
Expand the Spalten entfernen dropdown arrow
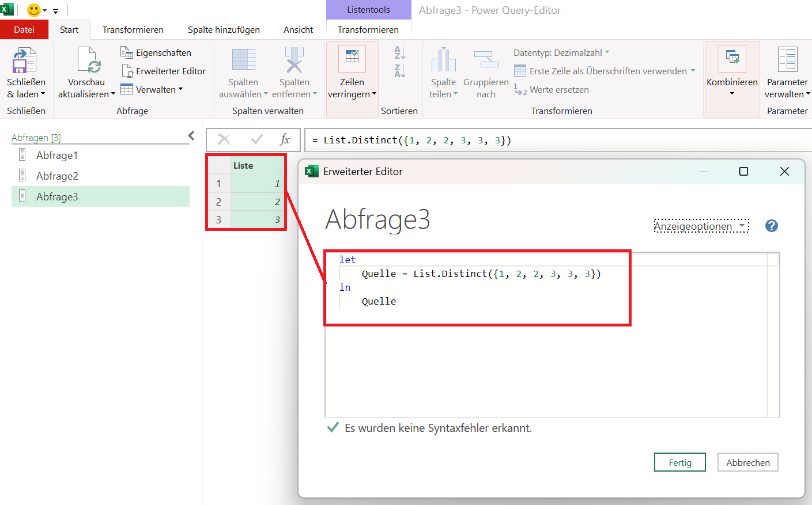pos(315,94)
